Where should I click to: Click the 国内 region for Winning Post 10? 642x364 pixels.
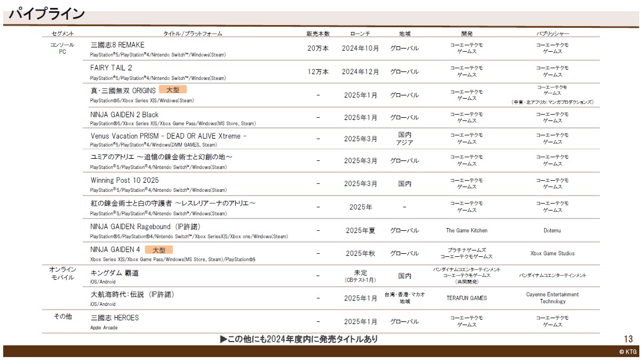(405, 183)
